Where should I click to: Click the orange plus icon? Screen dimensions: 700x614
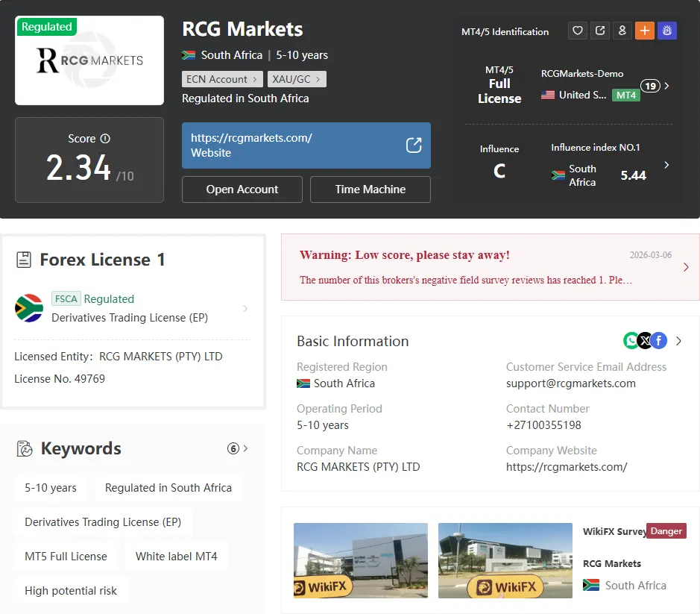click(645, 31)
